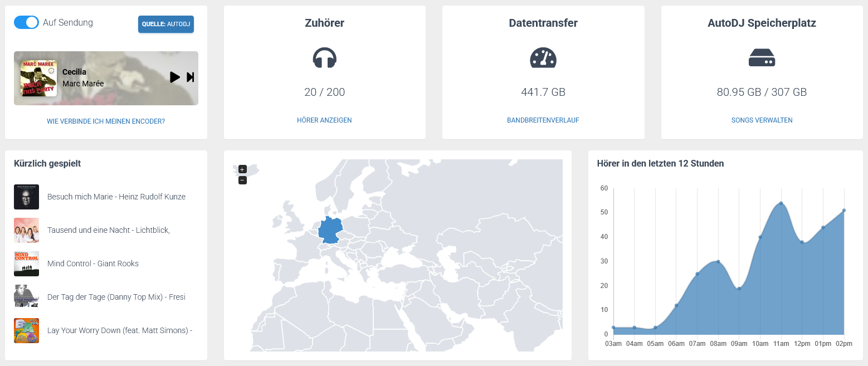The width and height of the screenshot is (868, 366).
Task: Open the Bandbreitenverlauf link
Action: coord(543,120)
